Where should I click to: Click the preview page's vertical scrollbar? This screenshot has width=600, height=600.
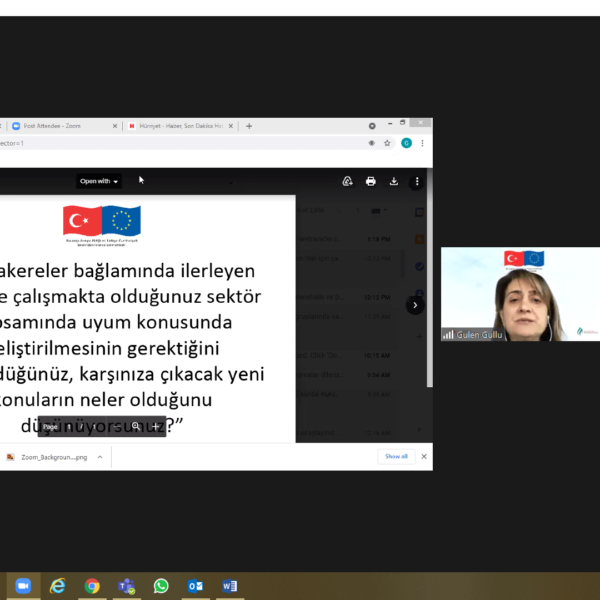pyautogui.click(x=430, y=277)
